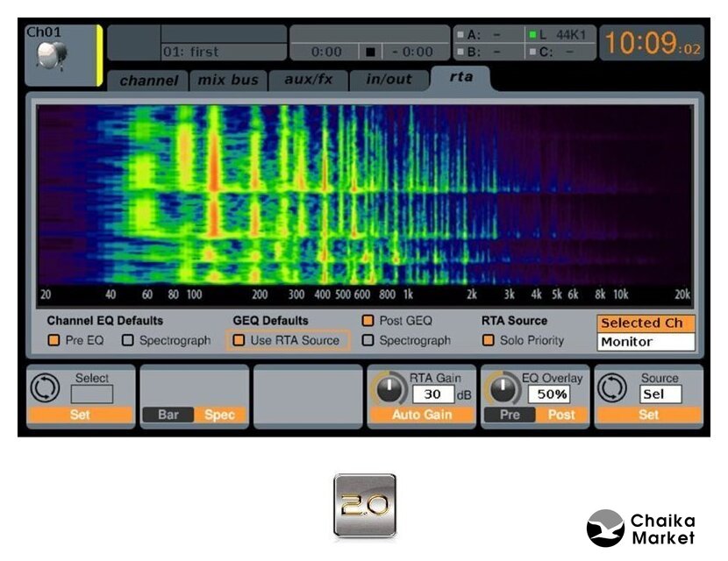Open the aux/fx tab

[x=309, y=80]
